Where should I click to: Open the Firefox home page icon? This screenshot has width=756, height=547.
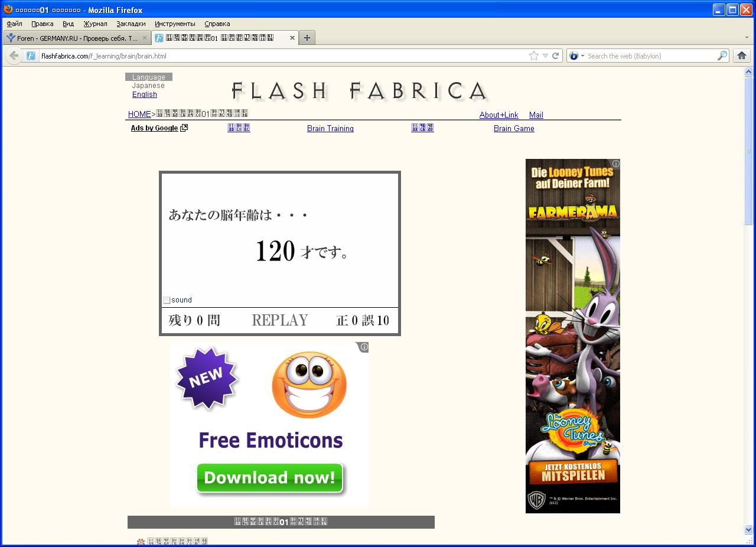tap(742, 56)
